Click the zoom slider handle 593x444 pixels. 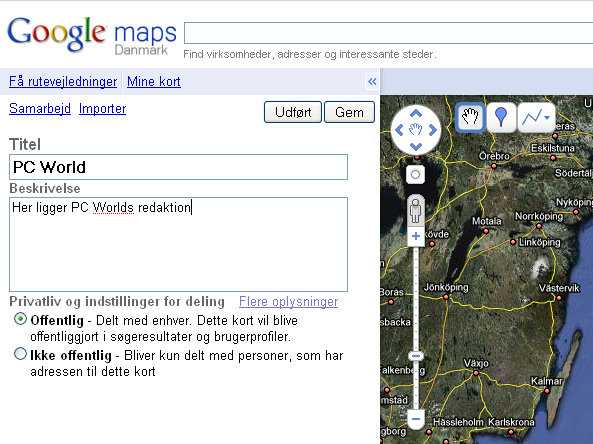tap(416, 356)
